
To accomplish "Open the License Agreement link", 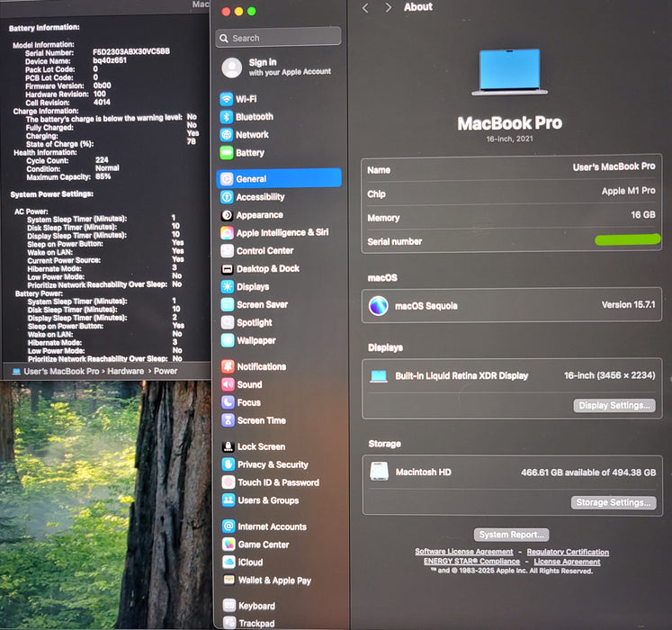I will [567, 562].
